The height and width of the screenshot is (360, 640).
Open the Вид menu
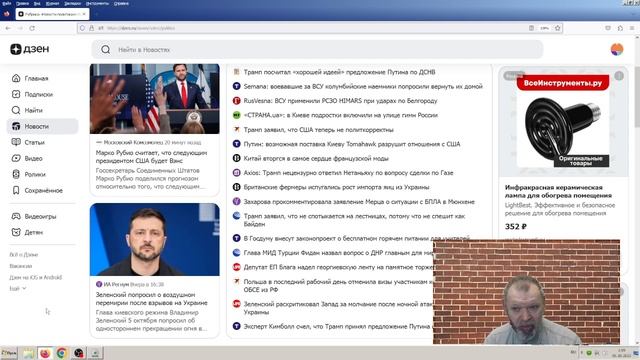(x=37, y=3)
